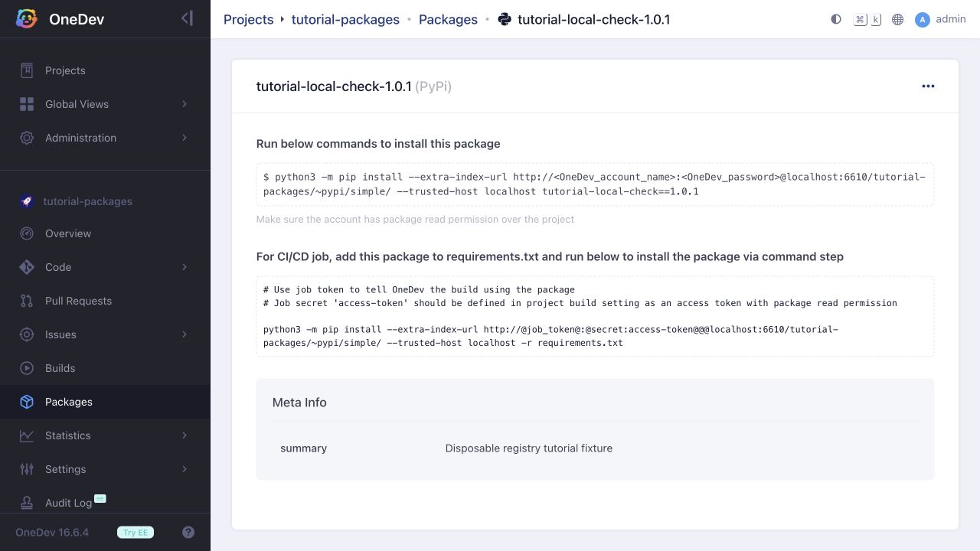Viewport: 980px width, 551px height.
Task: Open the Builds menu item
Action: pyautogui.click(x=105, y=368)
